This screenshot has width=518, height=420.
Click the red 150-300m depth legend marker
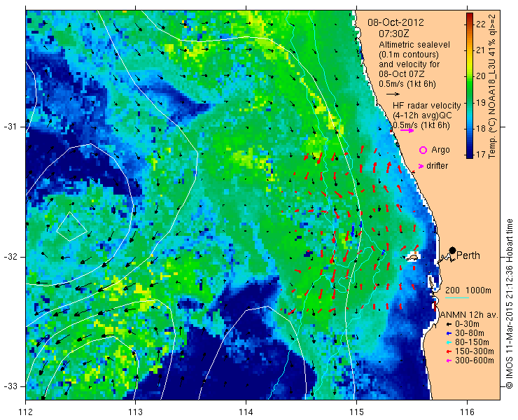(449, 351)
